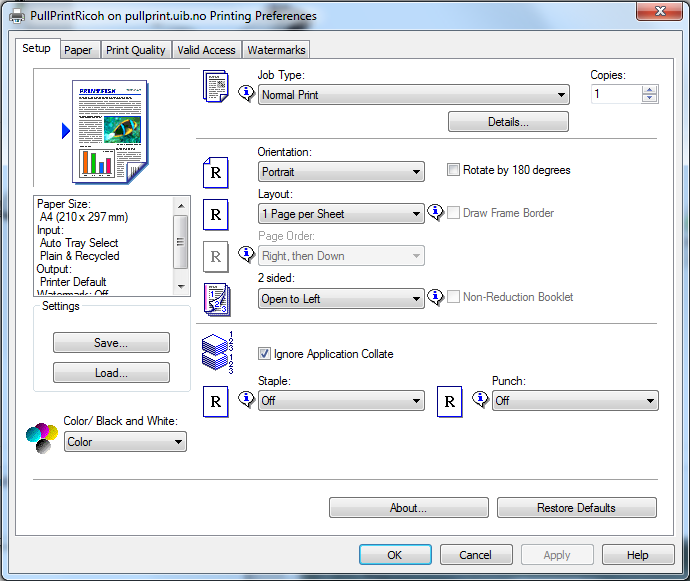This screenshot has width=690, height=581.
Task: Click the info icon beside Staple dropdown
Action: pyautogui.click(x=247, y=400)
